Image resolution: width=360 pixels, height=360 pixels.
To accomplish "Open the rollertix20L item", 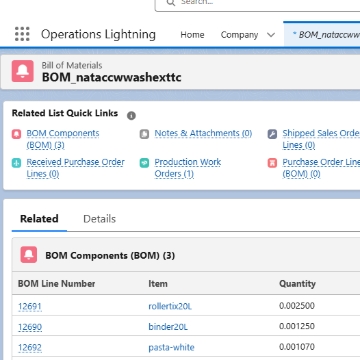I will pos(170,306).
